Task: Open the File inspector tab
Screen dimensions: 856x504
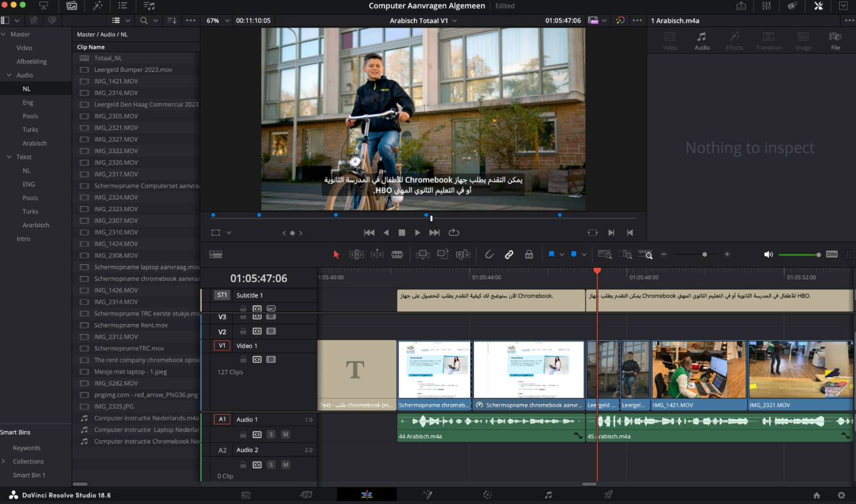Action: pos(835,41)
